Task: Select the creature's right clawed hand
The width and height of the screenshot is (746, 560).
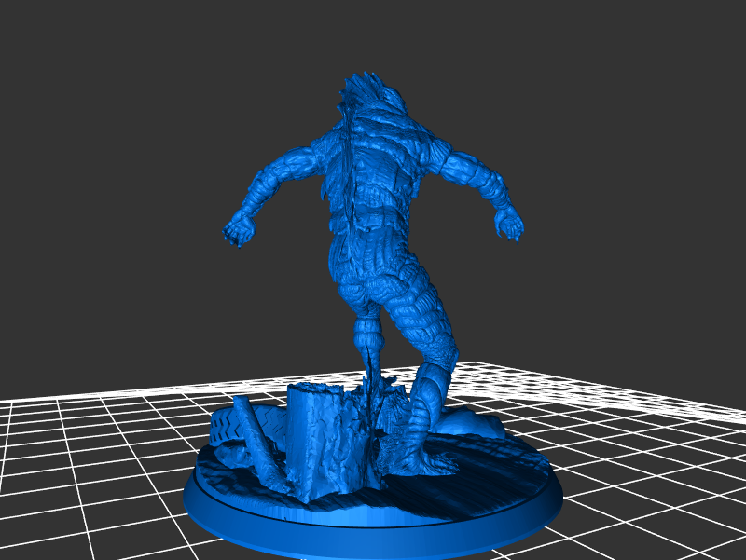Action: coord(509,224)
